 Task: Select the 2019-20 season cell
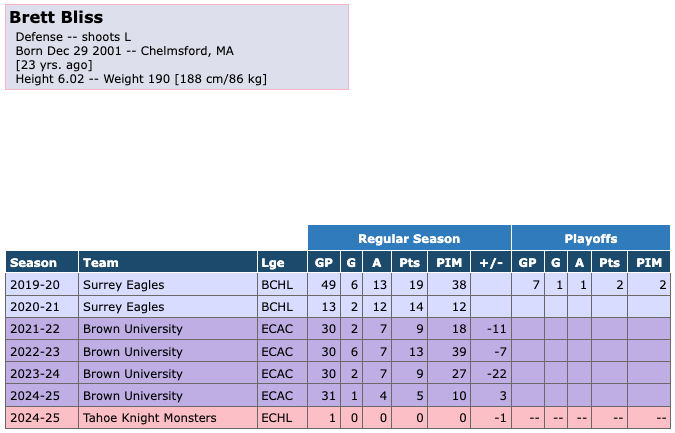pyautogui.click(x=33, y=285)
